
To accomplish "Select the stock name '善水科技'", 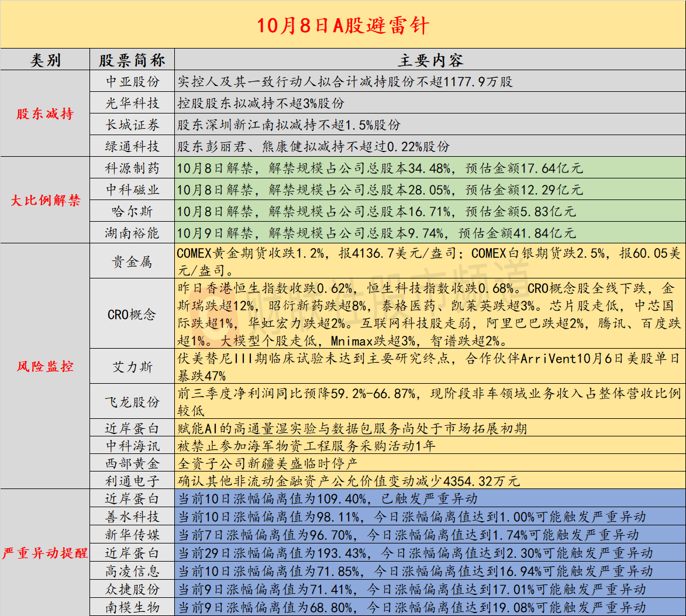I will (x=132, y=517).
